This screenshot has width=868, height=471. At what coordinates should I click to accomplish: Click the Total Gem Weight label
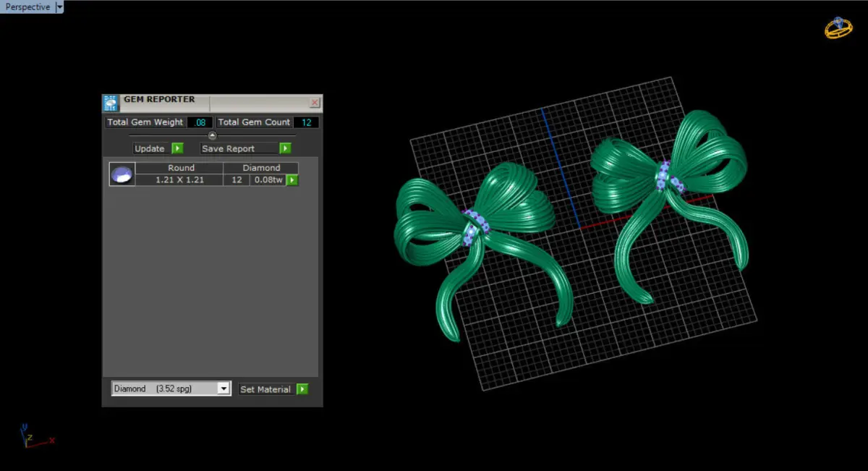(x=145, y=122)
